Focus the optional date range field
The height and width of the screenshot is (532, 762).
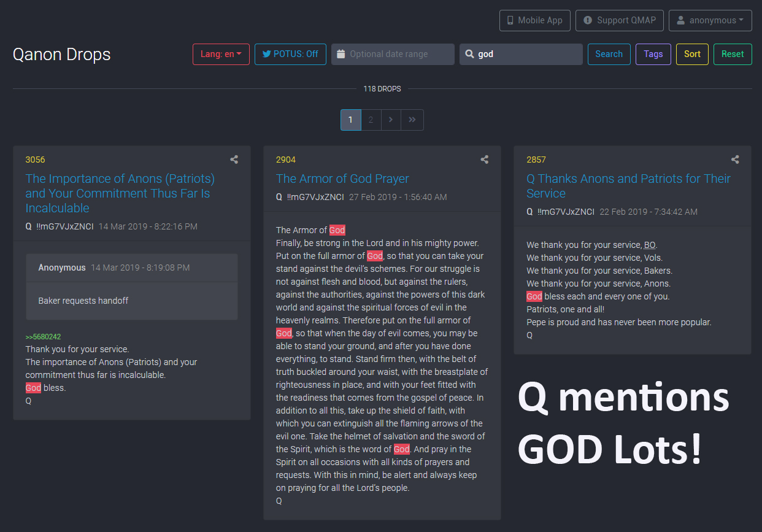pyautogui.click(x=393, y=54)
